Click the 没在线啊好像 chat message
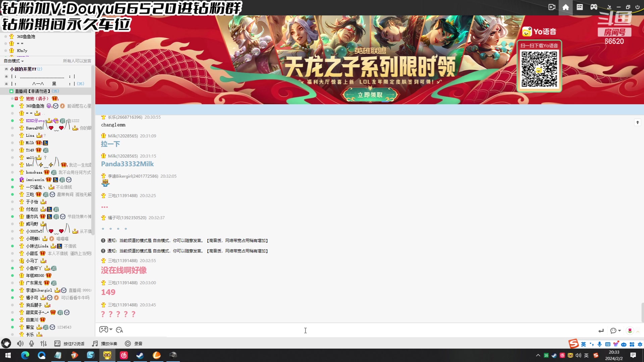Image resolution: width=644 pixels, height=362 pixels. (x=124, y=270)
